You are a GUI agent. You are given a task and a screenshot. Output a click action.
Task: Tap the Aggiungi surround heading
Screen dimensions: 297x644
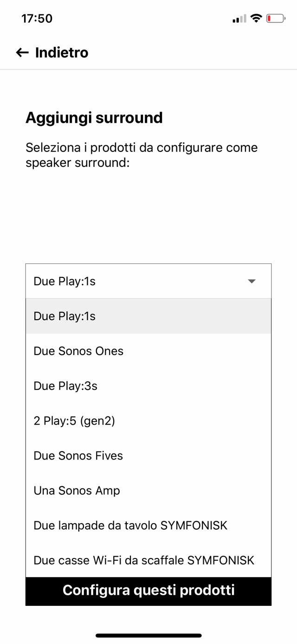click(94, 118)
